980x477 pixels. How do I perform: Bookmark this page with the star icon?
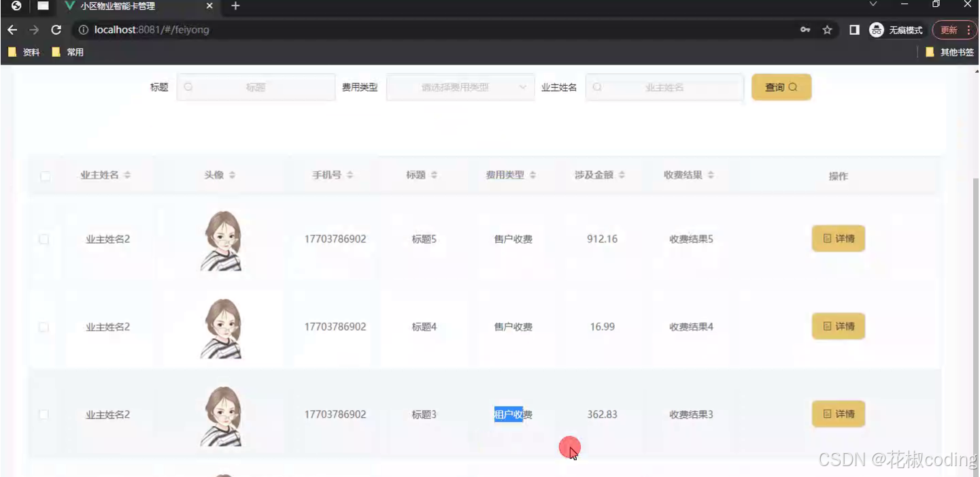click(827, 30)
